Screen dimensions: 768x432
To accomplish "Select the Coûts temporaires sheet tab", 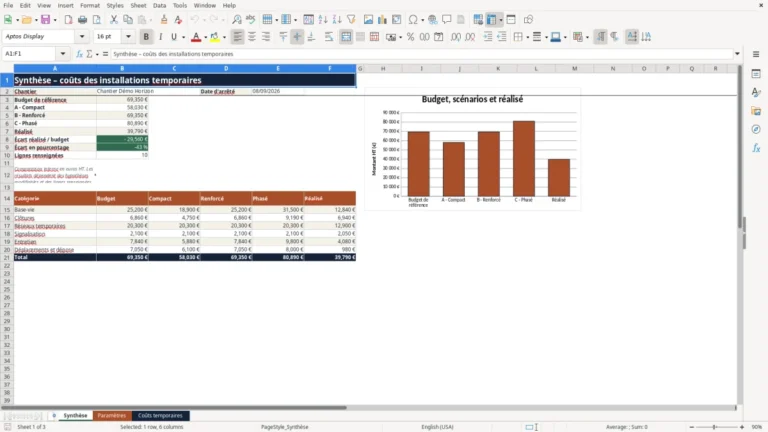I will point(160,415).
